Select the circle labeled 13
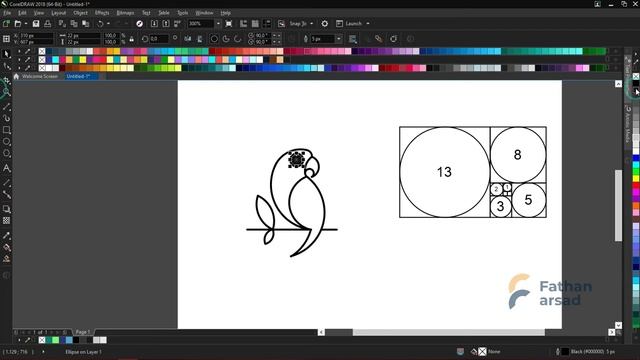The image size is (640, 360). (x=444, y=172)
